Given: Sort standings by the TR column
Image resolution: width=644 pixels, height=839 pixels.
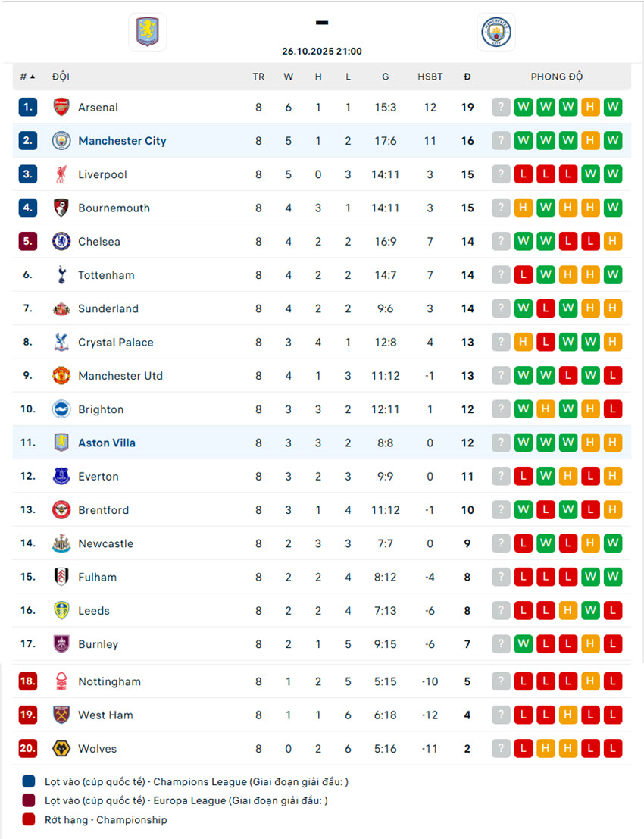Looking at the screenshot, I should tap(258, 77).
